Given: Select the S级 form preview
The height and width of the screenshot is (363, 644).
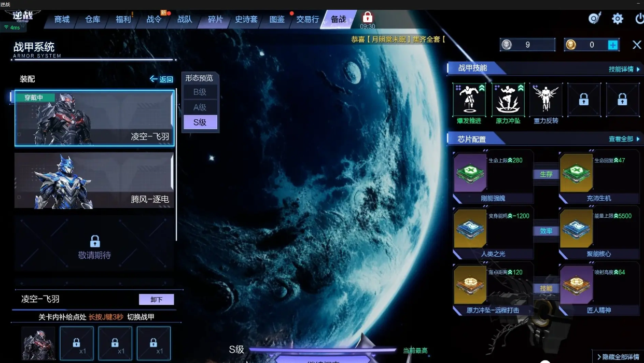Looking at the screenshot, I should pyautogui.click(x=200, y=122).
